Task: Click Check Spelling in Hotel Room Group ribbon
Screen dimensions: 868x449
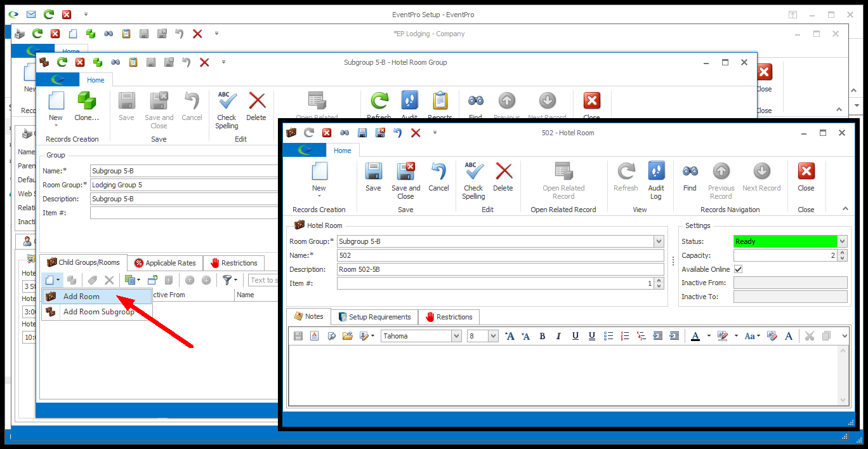Action: click(x=227, y=111)
